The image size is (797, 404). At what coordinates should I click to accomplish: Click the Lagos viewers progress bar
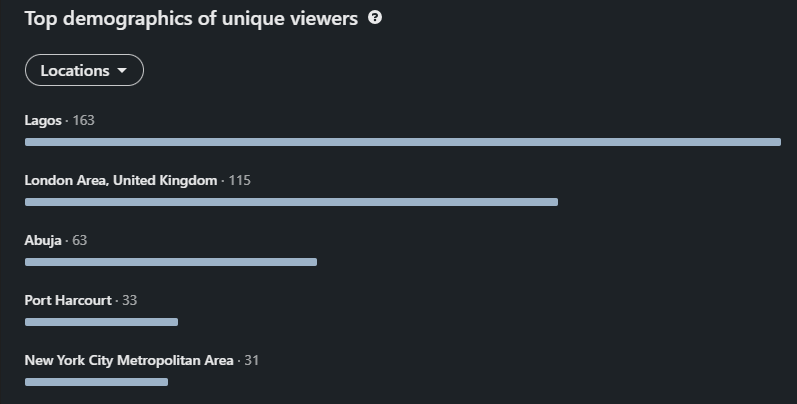click(x=402, y=142)
